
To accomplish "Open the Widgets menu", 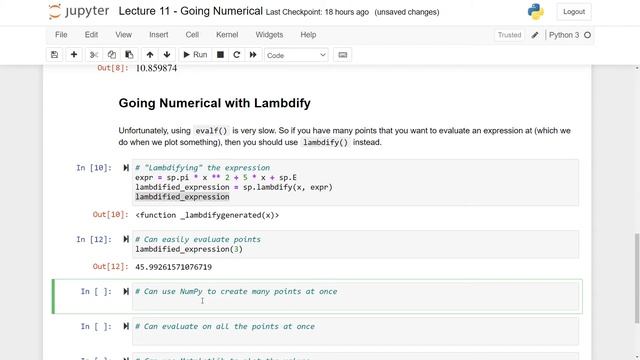I will point(269,35).
